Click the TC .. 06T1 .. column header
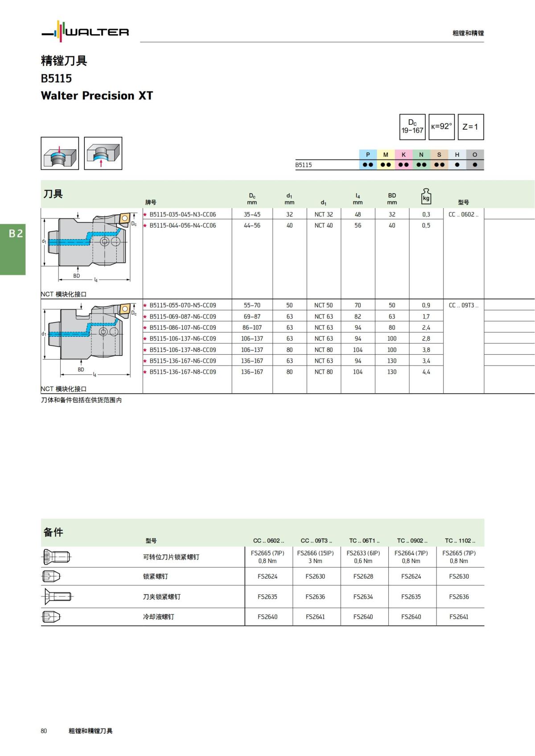The width and height of the screenshot is (535, 756). (364, 540)
